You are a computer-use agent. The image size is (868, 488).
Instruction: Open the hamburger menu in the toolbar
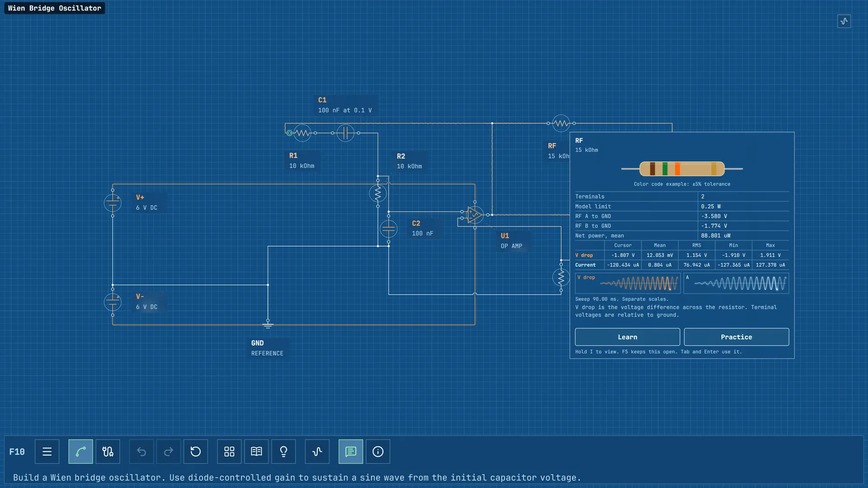[47, 451]
